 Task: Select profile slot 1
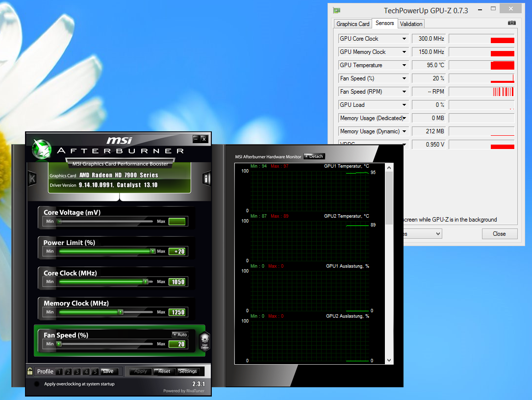[59, 372]
